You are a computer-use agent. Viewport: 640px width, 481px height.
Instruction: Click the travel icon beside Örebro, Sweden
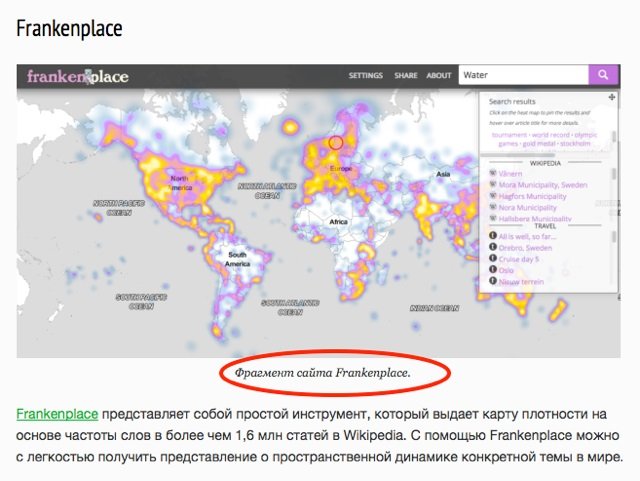tap(493, 247)
